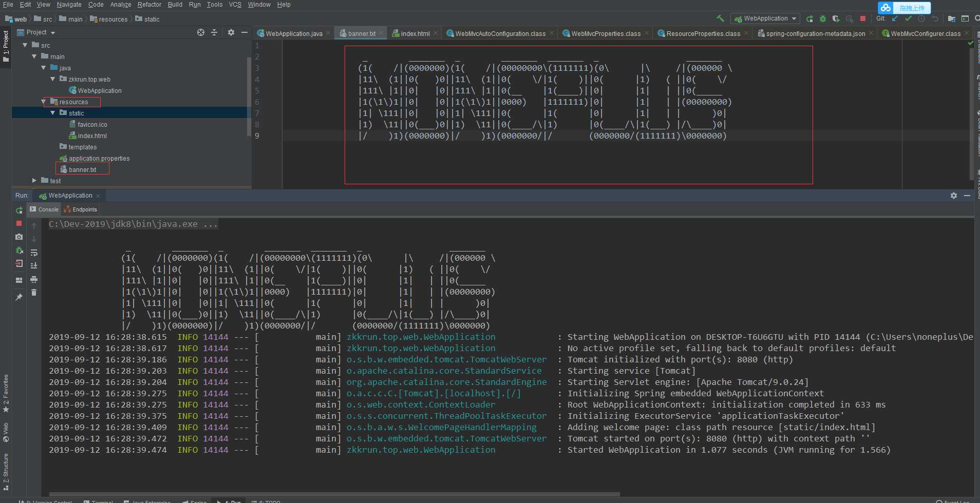
Task: Hide the Project panel with minus icon
Action: click(244, 32)
